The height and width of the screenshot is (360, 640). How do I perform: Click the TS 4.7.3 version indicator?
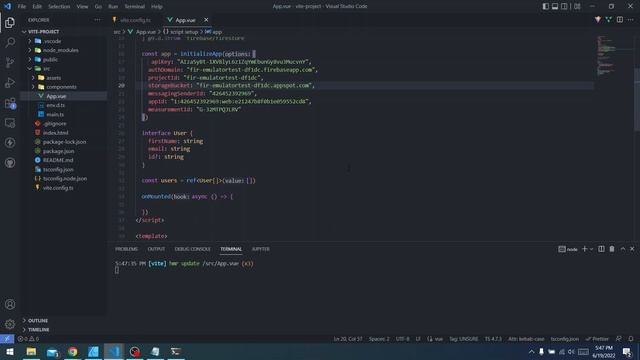[493, 339]
